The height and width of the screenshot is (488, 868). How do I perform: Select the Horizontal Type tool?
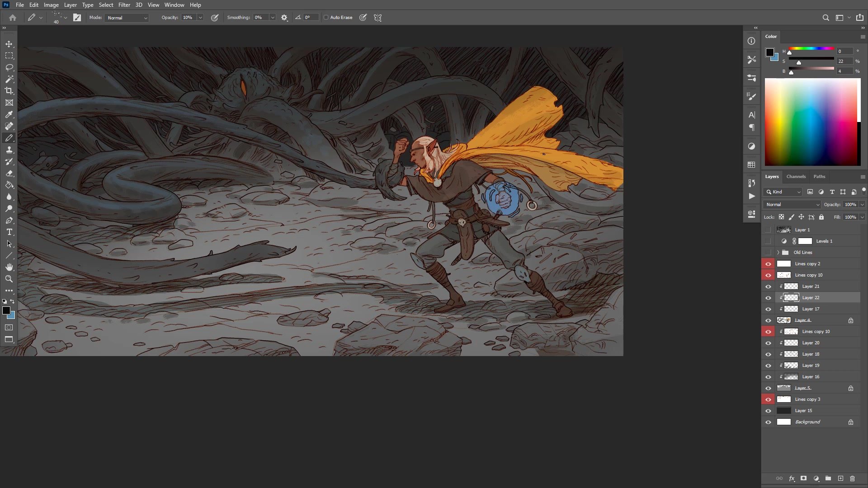(9, 232)
